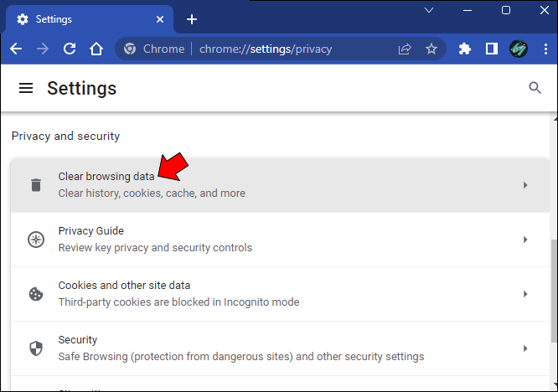Screen dimensions: 558x392
Task: Expand the Clear browsing data arrow
Action: tap(525, 185)
